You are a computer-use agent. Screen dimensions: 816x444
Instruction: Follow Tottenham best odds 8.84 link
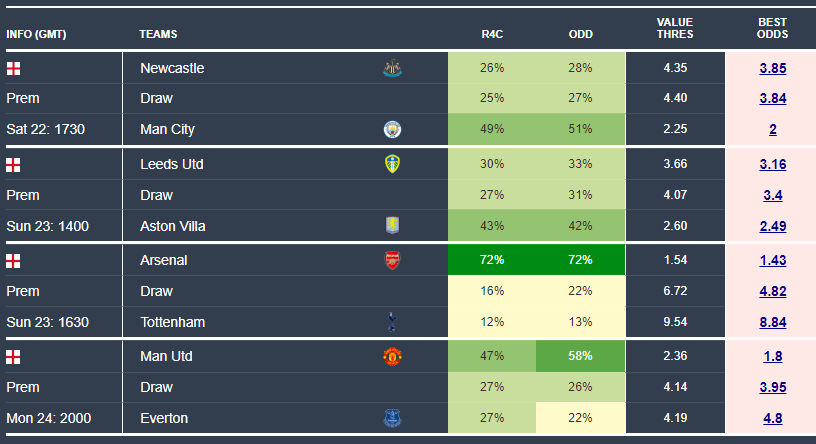[773, 321]
